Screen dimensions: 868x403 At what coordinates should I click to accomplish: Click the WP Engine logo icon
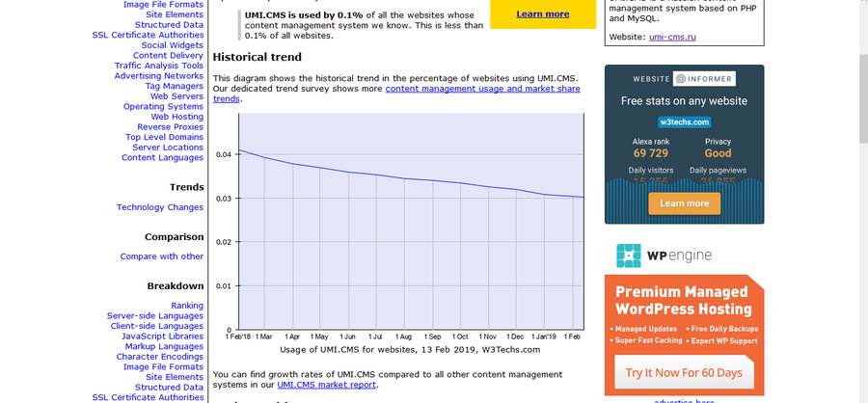(x=629, y=255)
